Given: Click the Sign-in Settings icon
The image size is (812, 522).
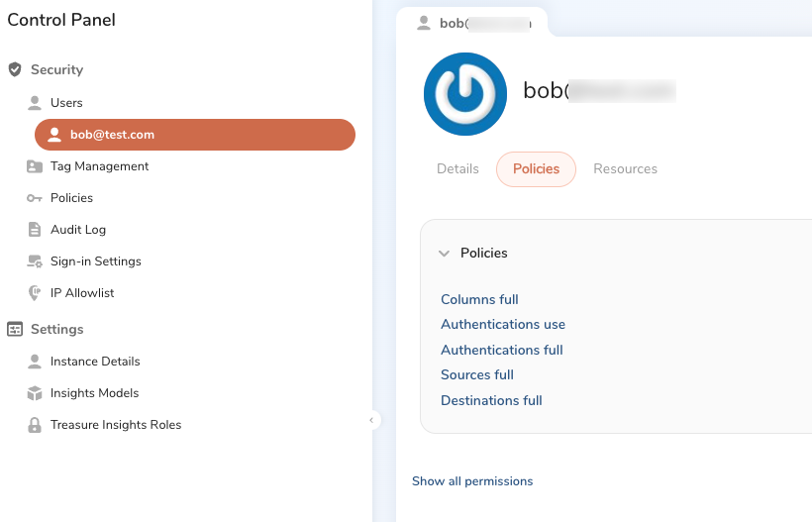Looking at the screenshot, I should click(35, 261).
